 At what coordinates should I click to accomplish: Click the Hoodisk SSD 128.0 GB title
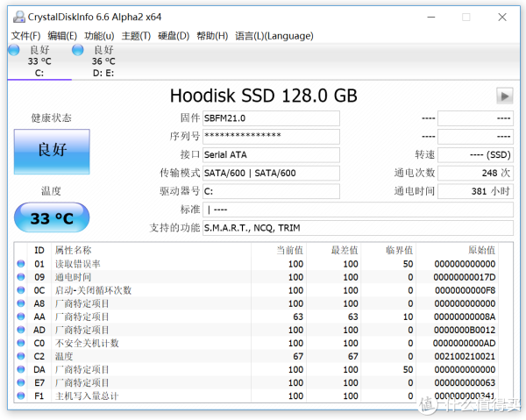coord(264,96)
